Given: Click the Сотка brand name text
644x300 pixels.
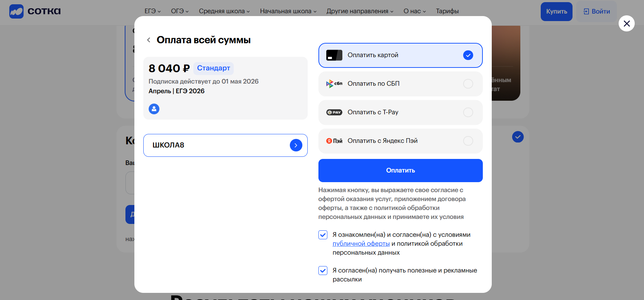Looking at the screenshot, I should tap(44, 11).
